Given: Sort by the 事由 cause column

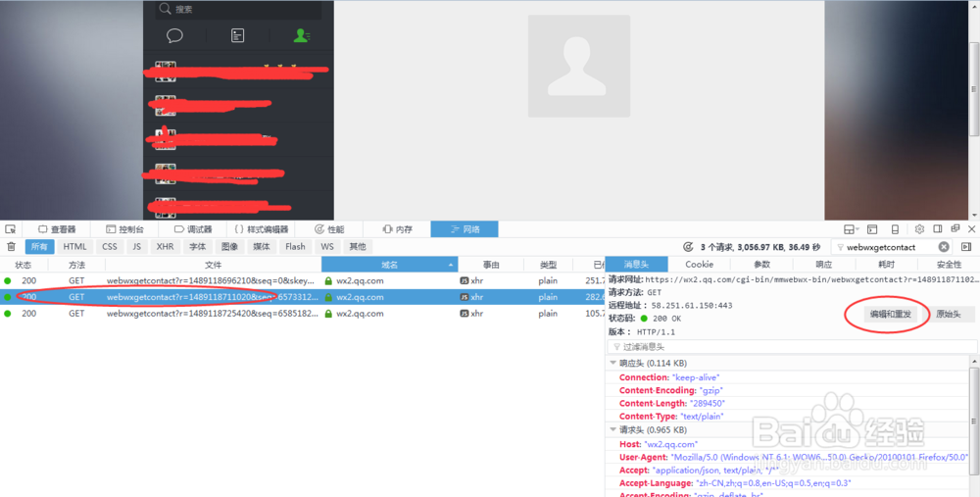Looking at the screenshot, I should click(491, 265).
